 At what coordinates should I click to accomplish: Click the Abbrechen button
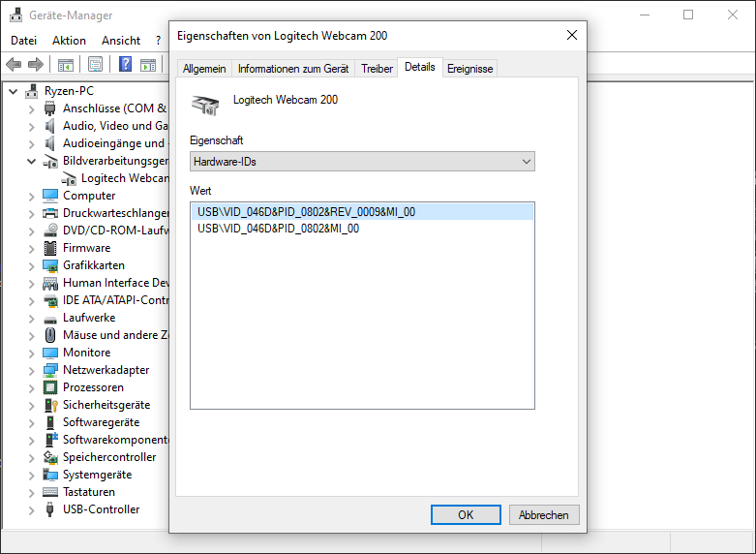(543, 515)
